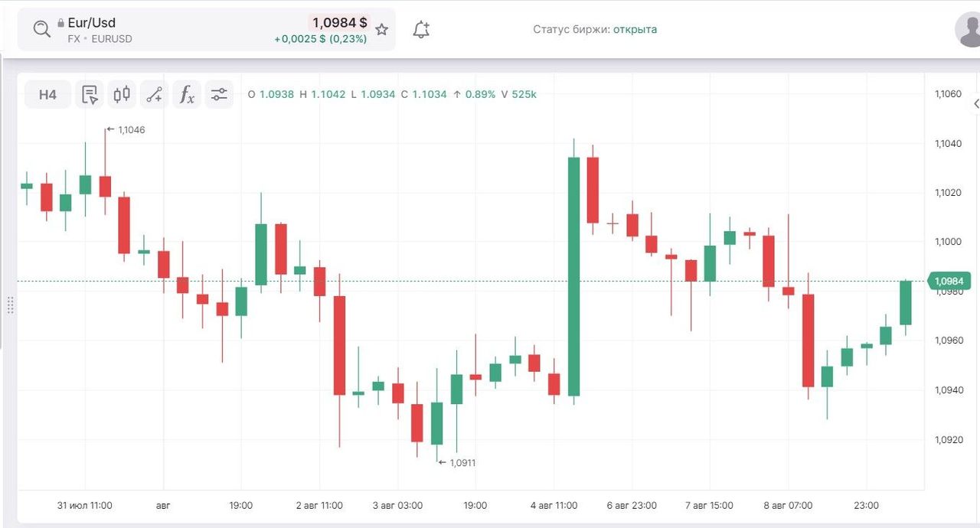Add Eur/Usd to favorites with star

(x=381, y=30)
